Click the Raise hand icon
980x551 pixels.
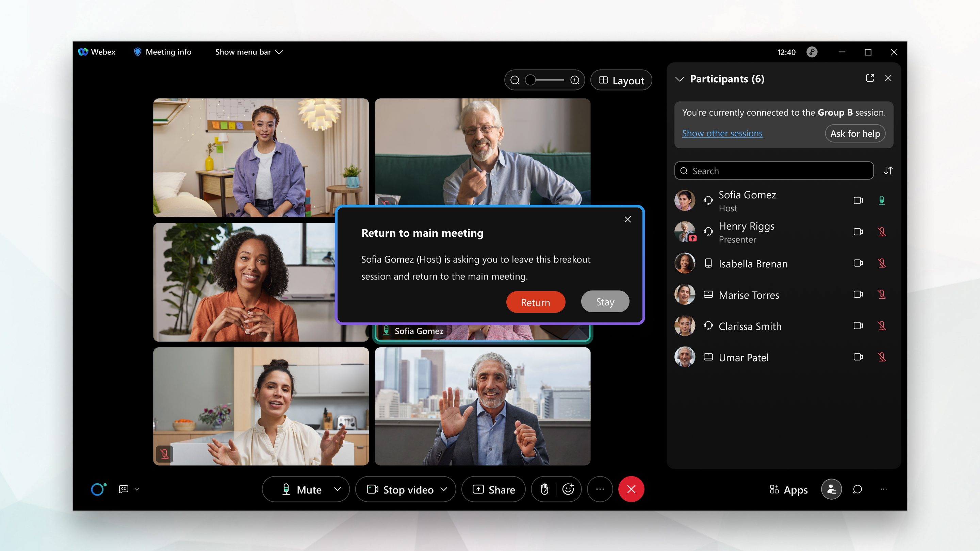[x=544, y=489]
